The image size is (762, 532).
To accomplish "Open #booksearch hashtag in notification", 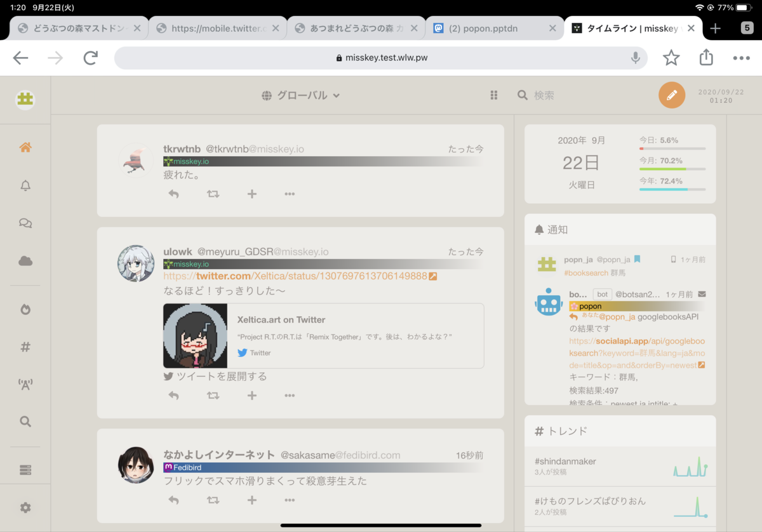I will click(x=585, y=272).
